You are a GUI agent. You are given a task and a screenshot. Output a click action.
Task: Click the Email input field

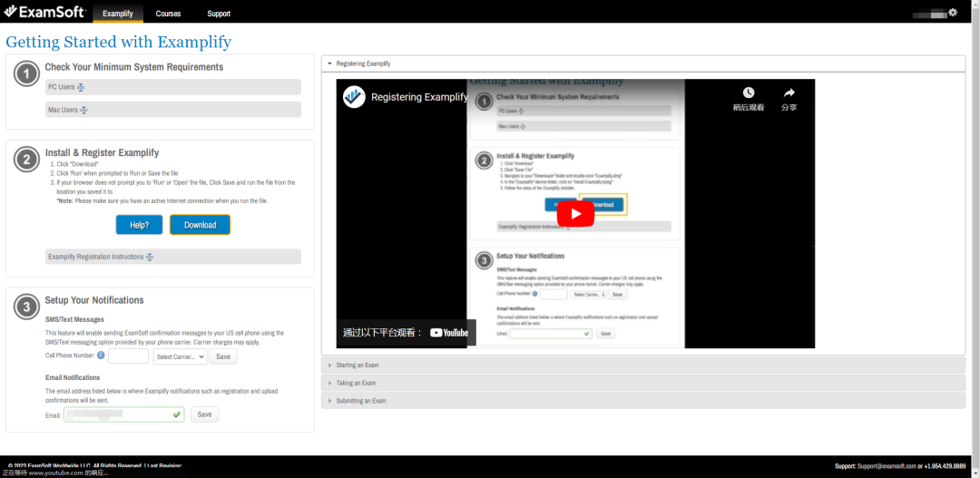[x=123, y=415]
